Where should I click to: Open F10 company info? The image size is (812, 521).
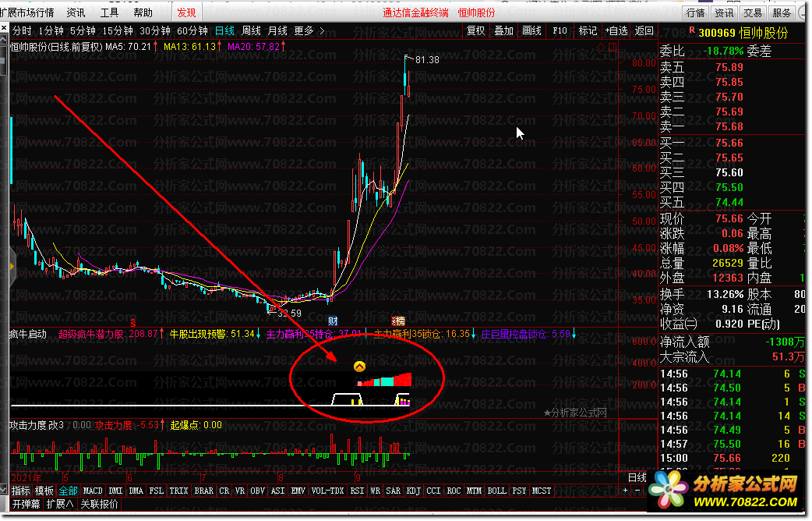[560, 30]
